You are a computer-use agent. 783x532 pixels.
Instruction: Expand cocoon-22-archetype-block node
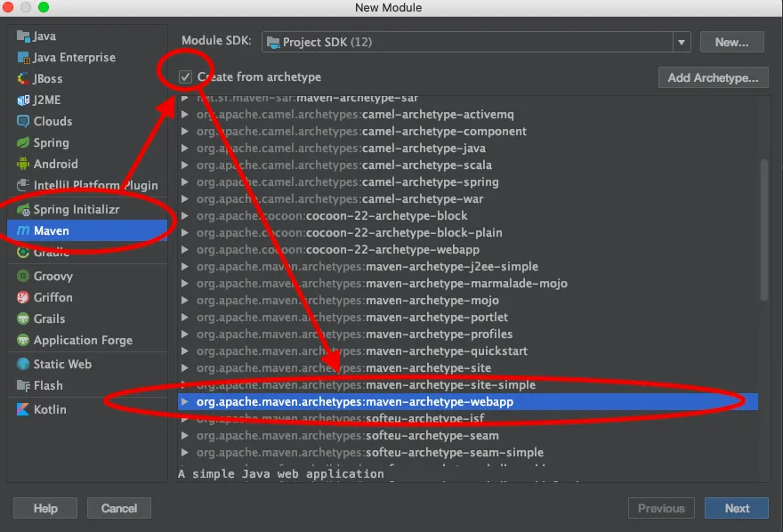click(x=185, y=216)
